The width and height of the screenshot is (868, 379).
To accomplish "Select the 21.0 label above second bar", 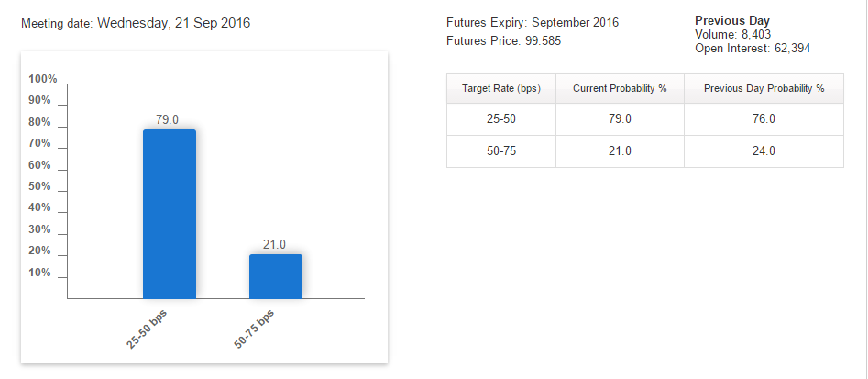I will [x=274, y=244].
